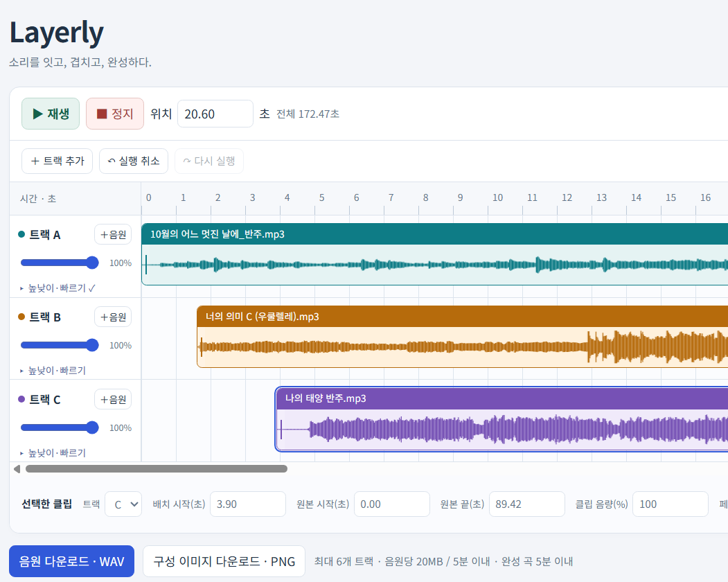The width and height of the screenshot is (728, 582).
Task: Adjust the 트랙 C volume slider
Action: coord(60,427)
